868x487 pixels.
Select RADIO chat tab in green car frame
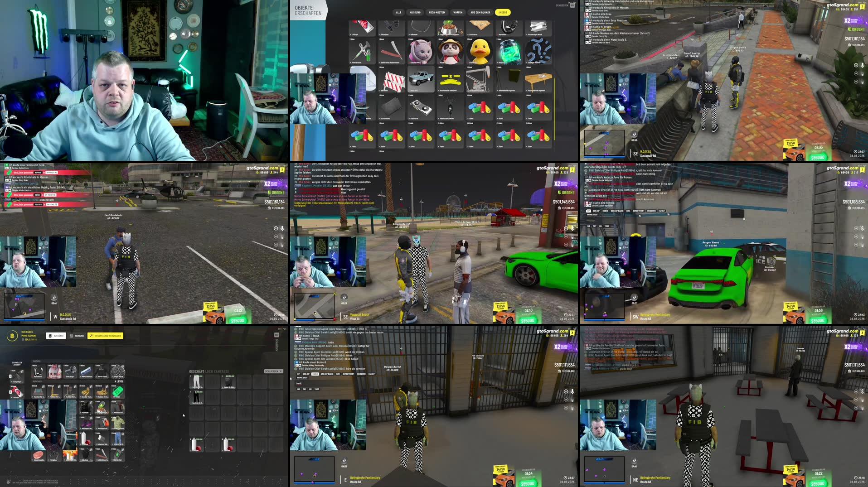click(605, 211)
